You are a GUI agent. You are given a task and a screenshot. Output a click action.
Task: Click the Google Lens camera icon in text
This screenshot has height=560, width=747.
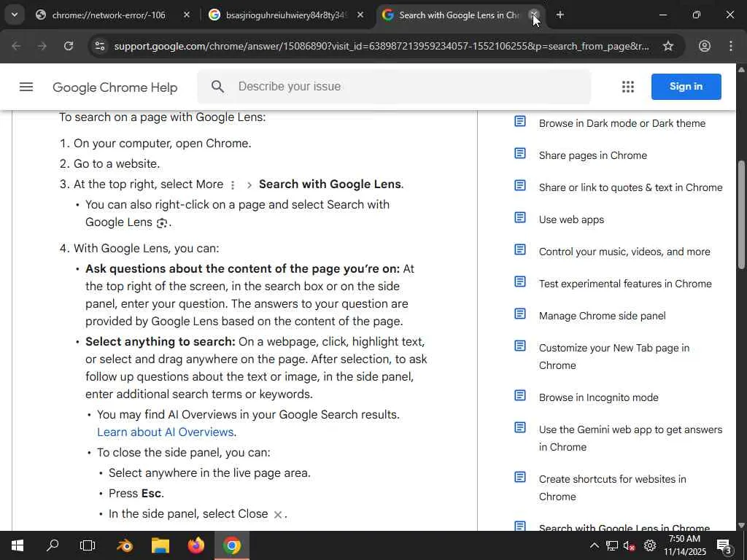pos(162,223)
